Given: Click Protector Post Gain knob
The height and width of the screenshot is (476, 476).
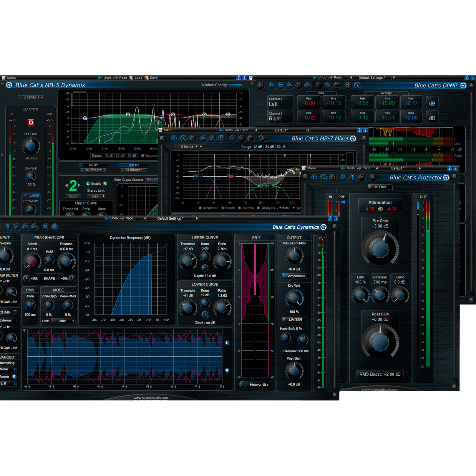Looking at the screenshot, I should (380, 342).
